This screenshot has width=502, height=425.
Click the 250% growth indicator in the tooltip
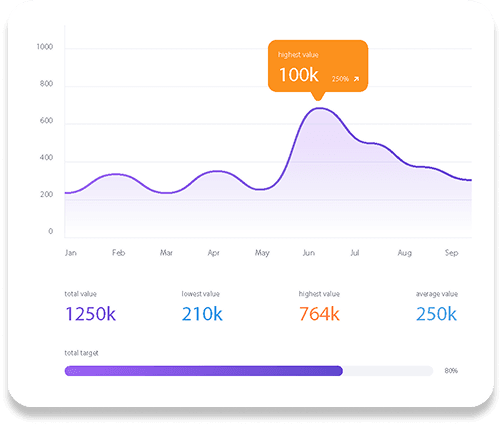(x=340, y=79)
